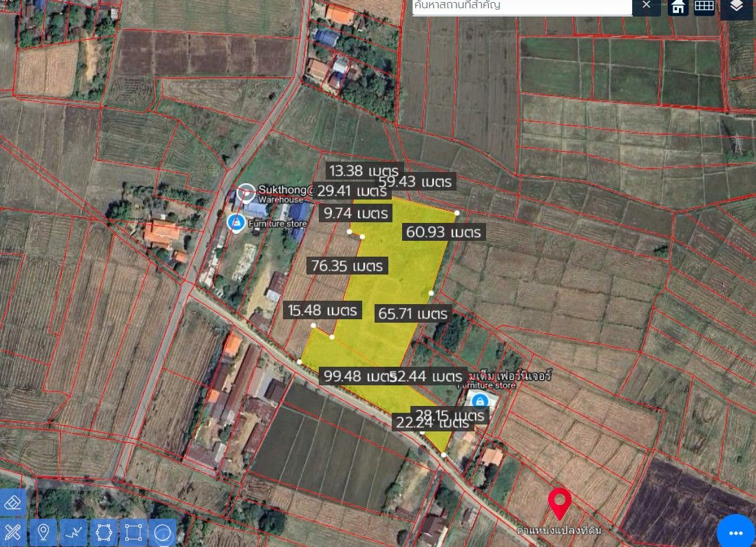Click the Sukthong Warehouse label text
Viewport: 756px width, 547px height.
(286, 194)
